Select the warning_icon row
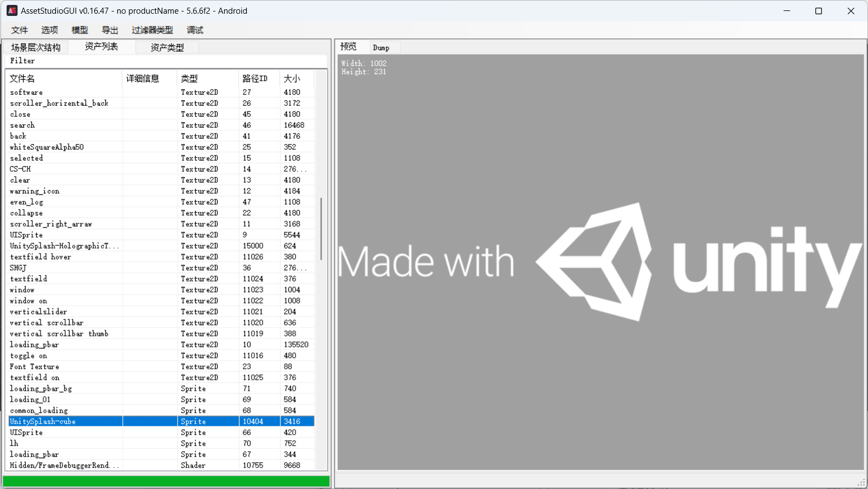Image resolution: width=868 pixels, height=489 pixels. click(162, 191)
